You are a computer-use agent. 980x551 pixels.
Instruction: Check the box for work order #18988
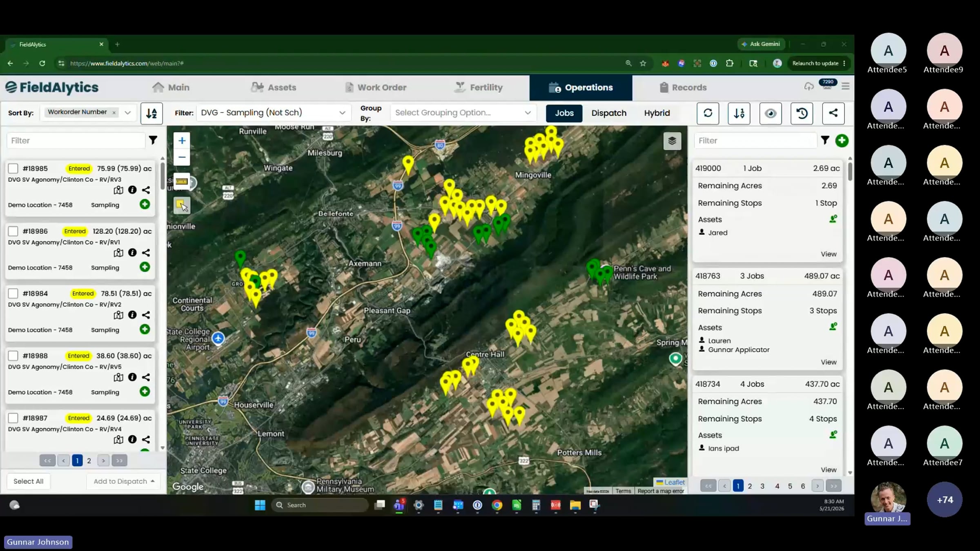pos(13,356)
